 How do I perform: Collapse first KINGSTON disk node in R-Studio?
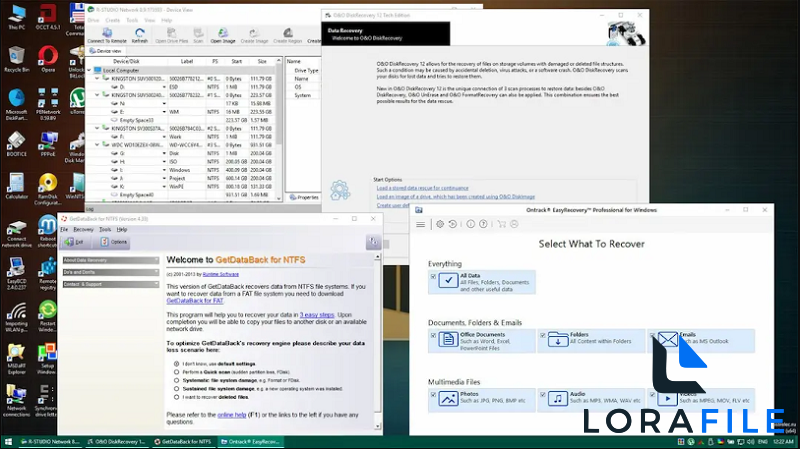[x=97, y=79]
